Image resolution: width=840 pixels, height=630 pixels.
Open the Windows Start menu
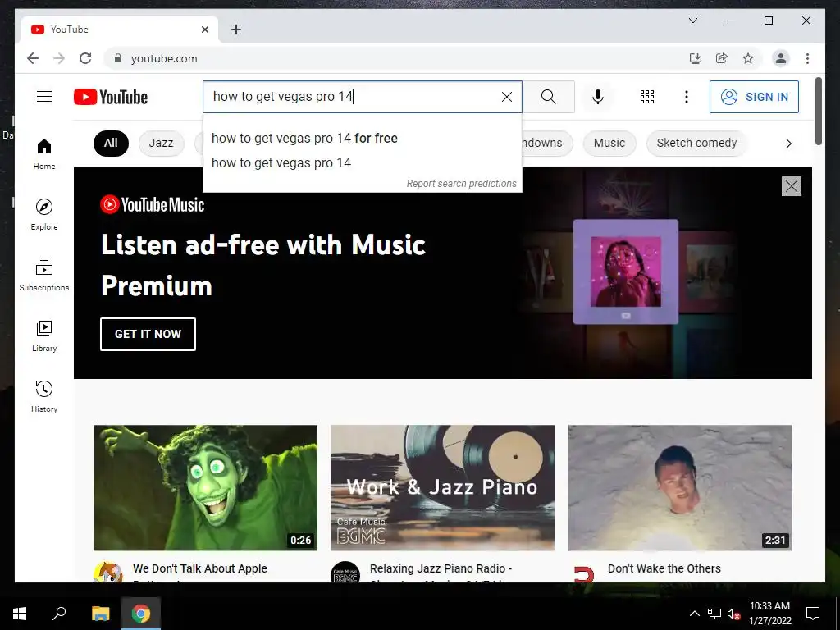tap(20, 614)
